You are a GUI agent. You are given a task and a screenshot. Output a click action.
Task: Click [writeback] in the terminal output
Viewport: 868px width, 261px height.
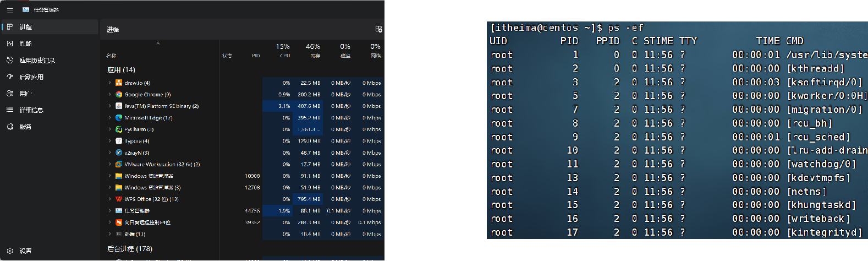818,219
